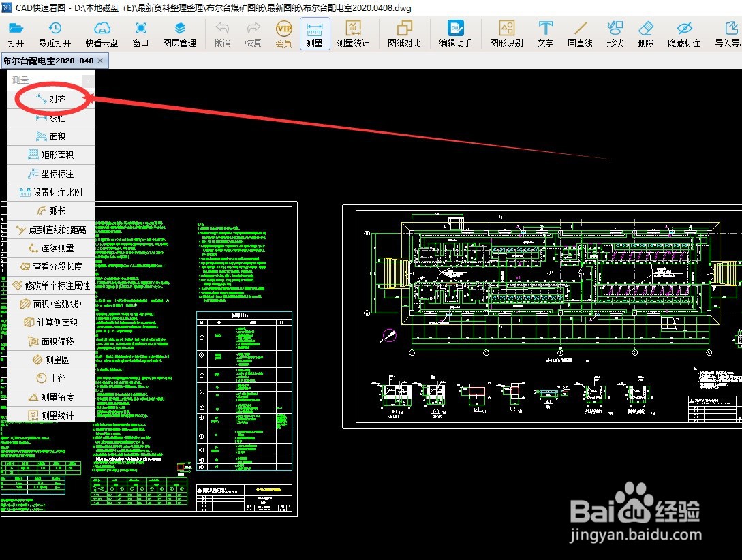Choose 连续测量 continuous measure
Image resolution: width=742 pixels, height=560 pixels.
tap(51, 248)
